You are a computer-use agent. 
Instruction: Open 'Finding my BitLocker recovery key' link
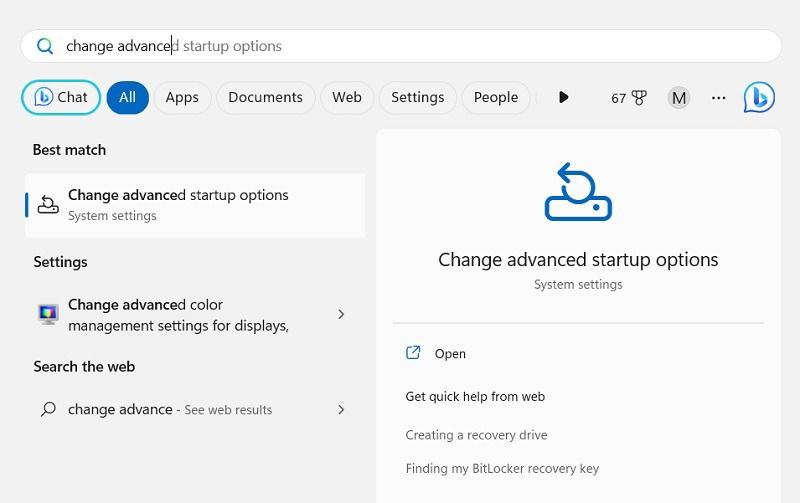point(502,468)
